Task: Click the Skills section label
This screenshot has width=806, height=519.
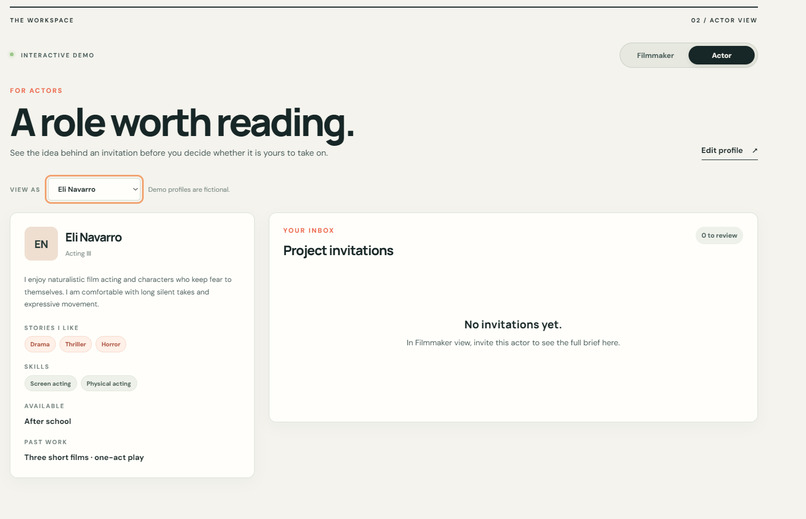Action: click(36, 367)
